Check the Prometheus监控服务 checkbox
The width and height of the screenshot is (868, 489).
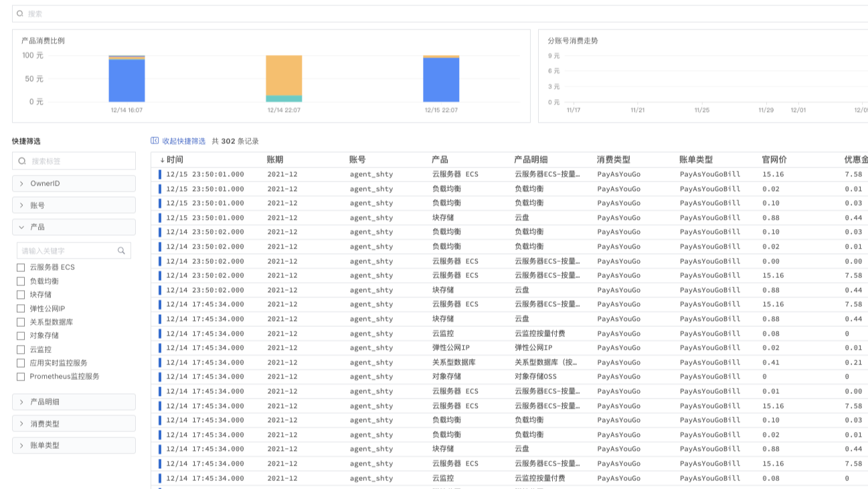point(21,376)
